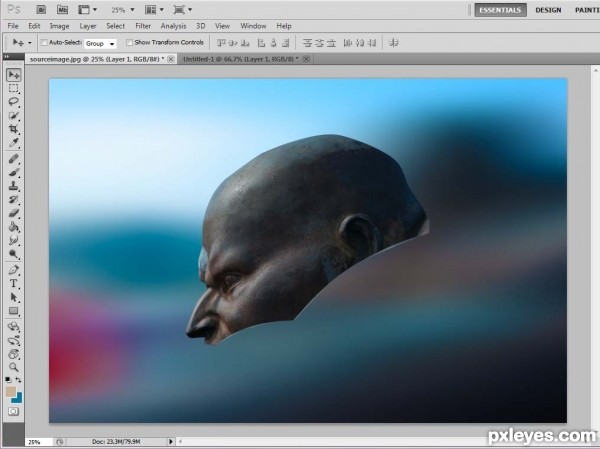
Task: Select the Path Selection tool
Action: pyautogui.click(x=13, y=297)
